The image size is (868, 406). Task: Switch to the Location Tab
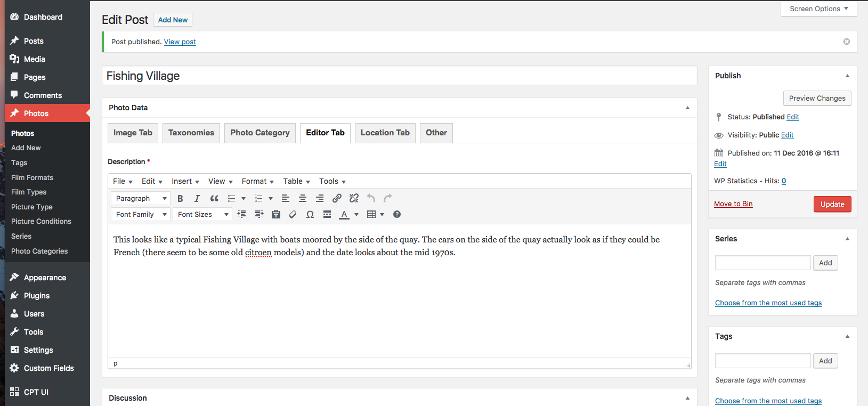(x=385, y=133)
